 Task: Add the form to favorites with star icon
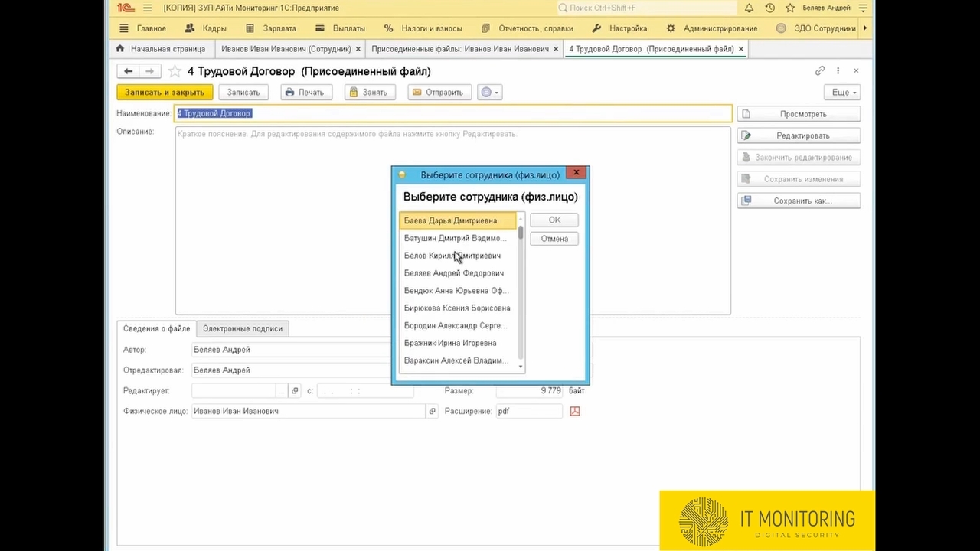point(174,71)
